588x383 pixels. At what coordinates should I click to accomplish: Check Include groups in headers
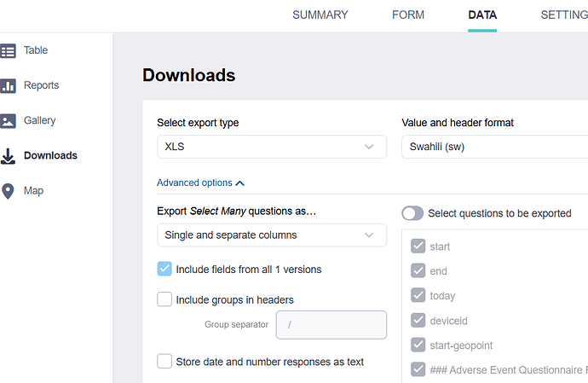(x=164, y=299)
